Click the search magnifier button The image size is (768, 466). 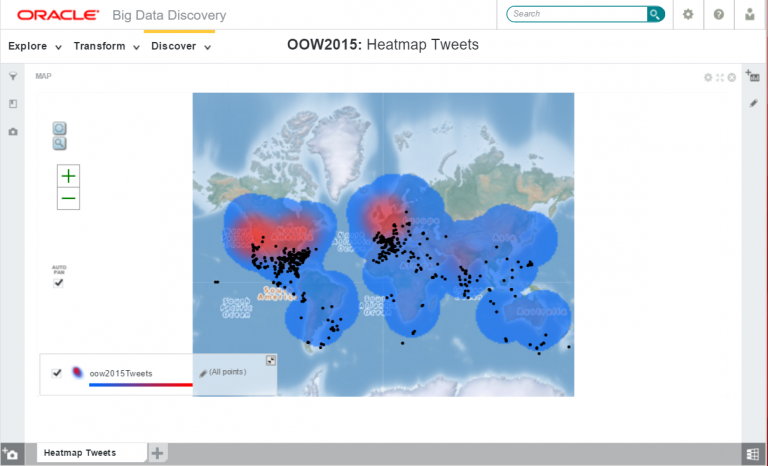tap(655, 14)
